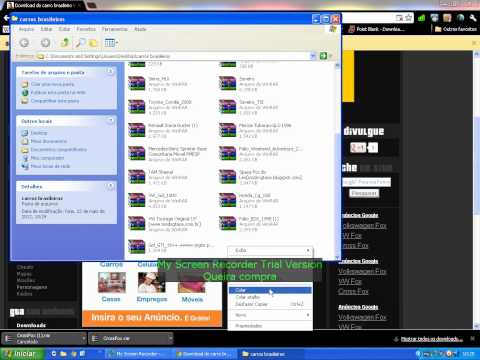Viewport: 480px width, 360px height.
Task: Click the Iniciar start button
Action: [22, 354]
